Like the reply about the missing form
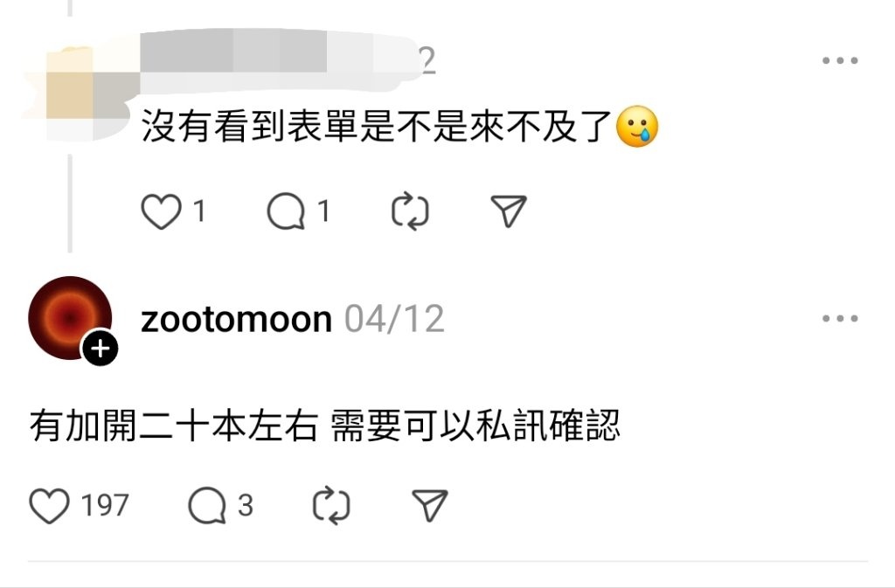895x588 pixels. [x=161, y=211]
